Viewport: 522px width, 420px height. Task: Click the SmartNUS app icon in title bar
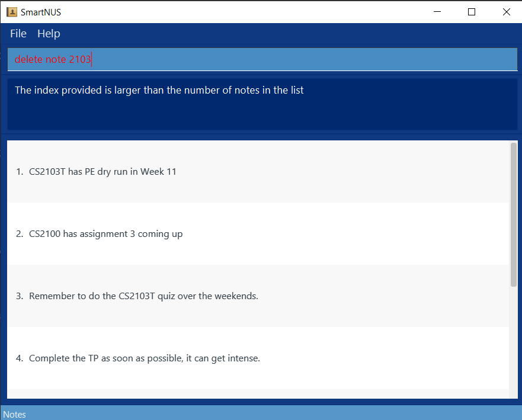pos(11,12)
